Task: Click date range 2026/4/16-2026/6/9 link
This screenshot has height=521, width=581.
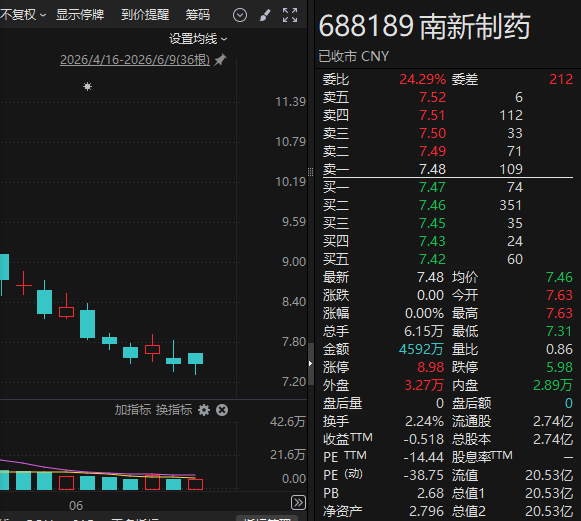Action: tap(135, 60)
